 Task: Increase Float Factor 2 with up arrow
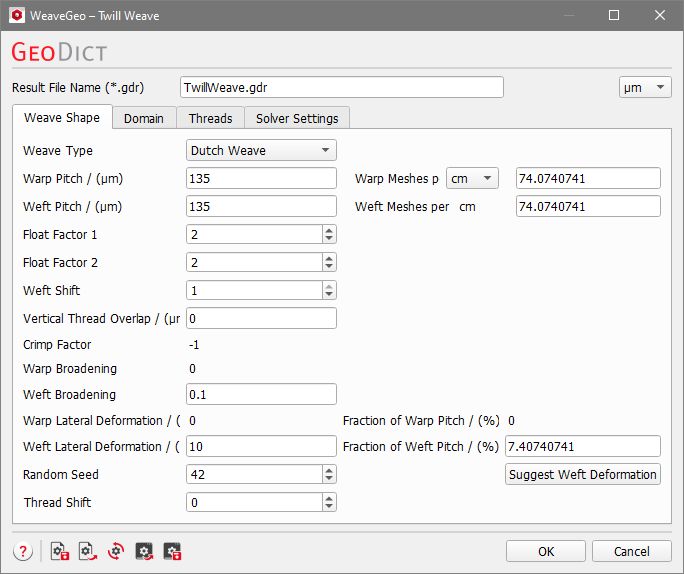pos(329,258)
